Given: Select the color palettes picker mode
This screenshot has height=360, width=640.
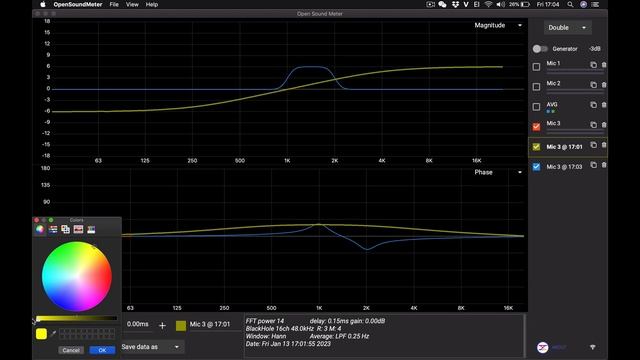Looking at the screenshot, I should tap(65, 229).
